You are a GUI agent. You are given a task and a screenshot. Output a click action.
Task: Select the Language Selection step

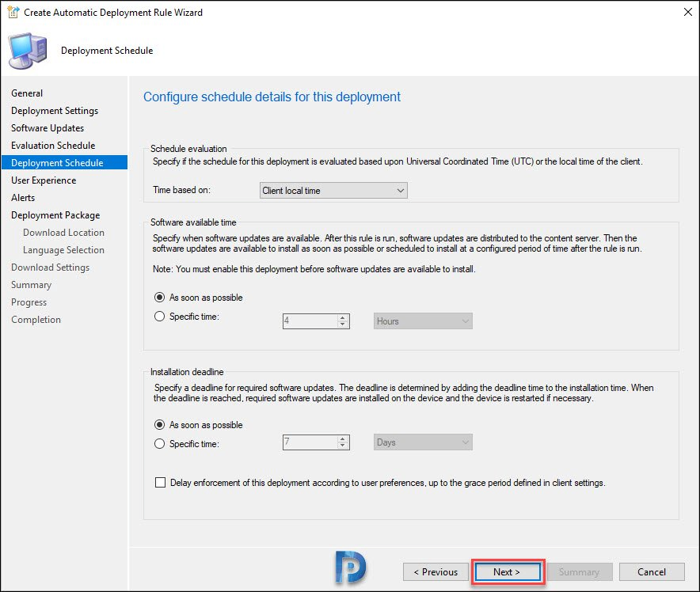pyautogui.click(x=64, y=250)
